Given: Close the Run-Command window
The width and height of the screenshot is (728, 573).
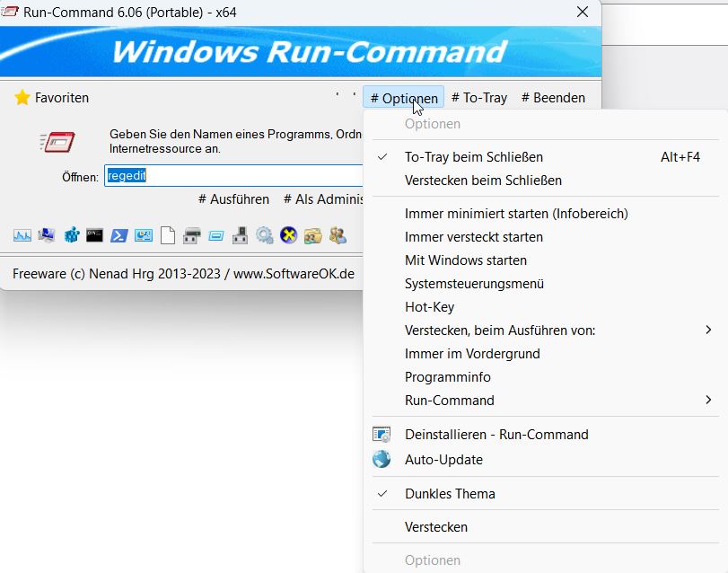Looking at the screenshot, I should pyautogui.click(x=583, y=12).
